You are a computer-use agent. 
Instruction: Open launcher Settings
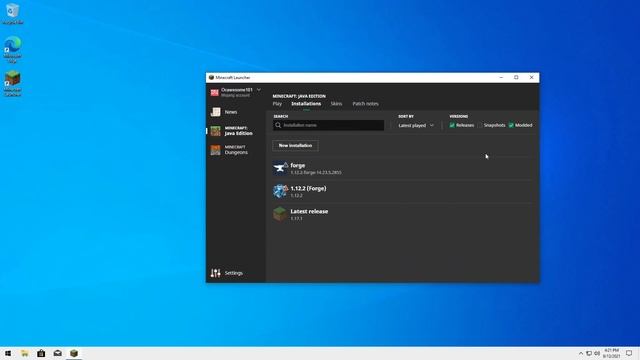coord(227,273)
